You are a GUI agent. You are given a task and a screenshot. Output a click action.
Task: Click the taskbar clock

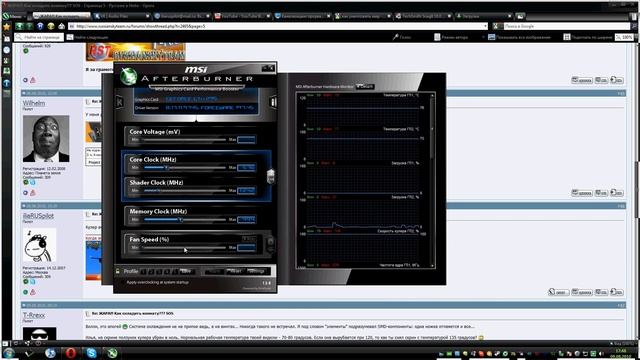[620, 353]
